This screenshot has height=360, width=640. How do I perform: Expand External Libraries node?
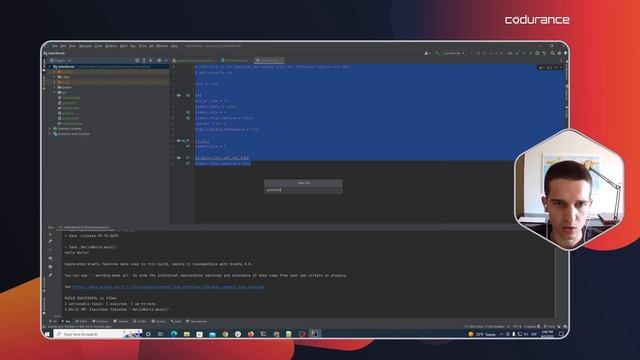(50, 129)
